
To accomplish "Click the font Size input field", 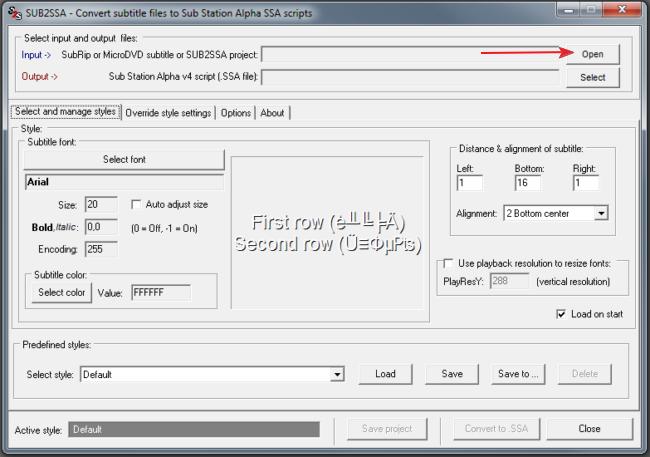I will click(101, 204).
